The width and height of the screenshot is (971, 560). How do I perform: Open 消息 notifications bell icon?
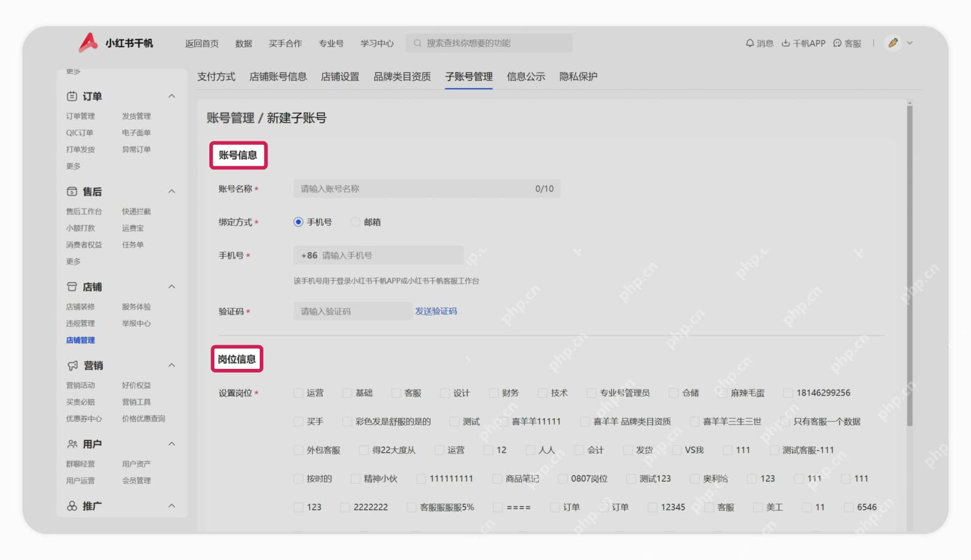point(749,43)
